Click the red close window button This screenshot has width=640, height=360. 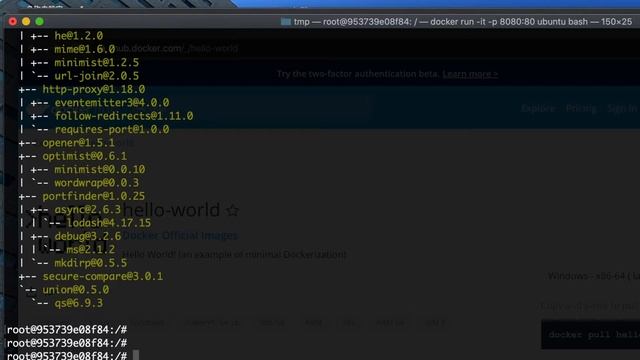13,22
